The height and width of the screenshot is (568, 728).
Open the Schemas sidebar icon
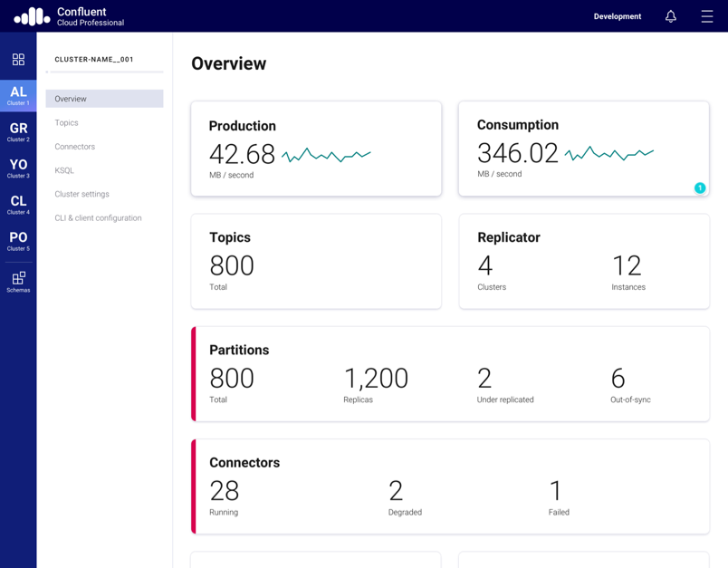(x=18, y=282)
